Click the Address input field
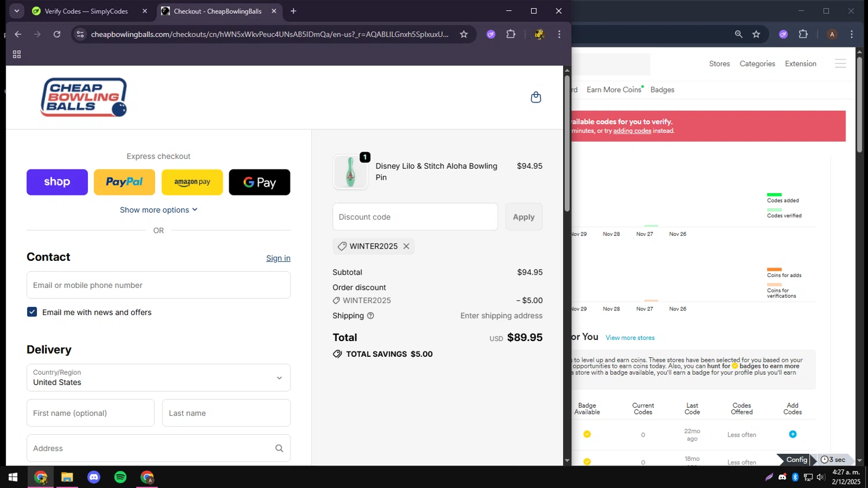 tap(159, 448)
